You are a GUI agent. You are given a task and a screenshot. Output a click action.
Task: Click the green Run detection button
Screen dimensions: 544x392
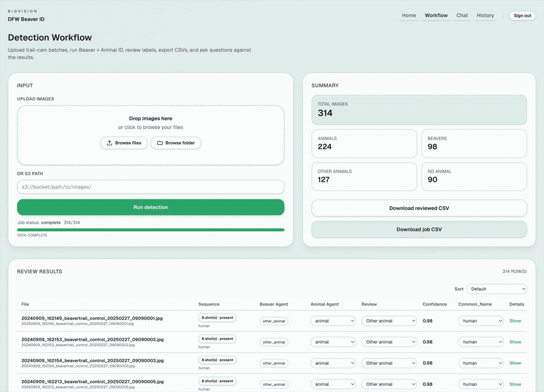pyautogui.click(x=151, y=207)
